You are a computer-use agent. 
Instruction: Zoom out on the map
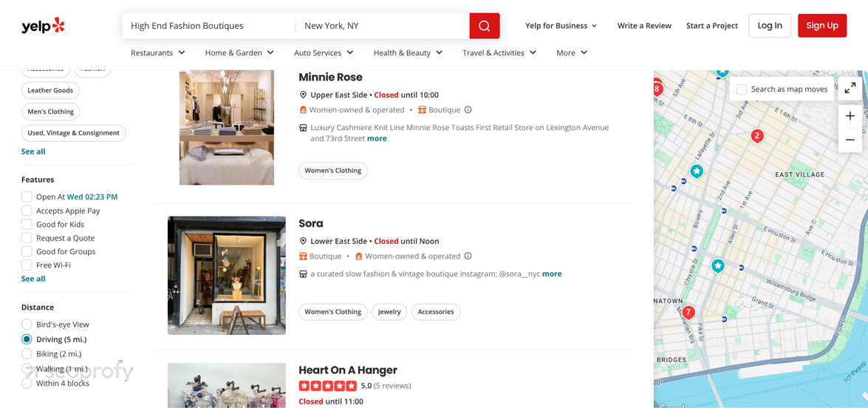pyautogui.click(x=850, y=140)
